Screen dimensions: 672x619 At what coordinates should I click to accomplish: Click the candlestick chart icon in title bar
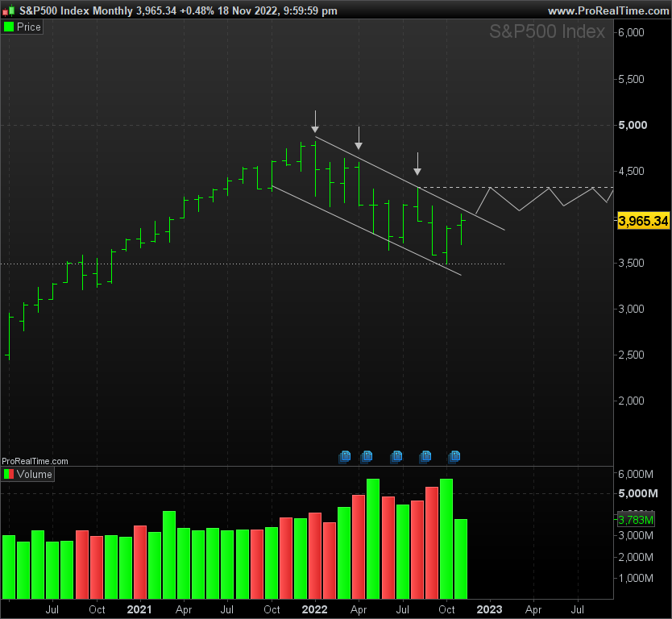(x=9, y=10)
